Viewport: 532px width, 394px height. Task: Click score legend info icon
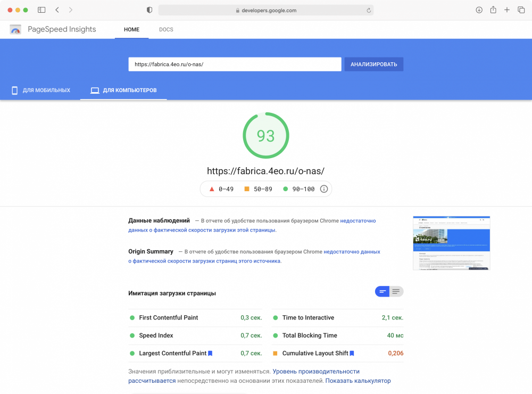tap(324, 189)
